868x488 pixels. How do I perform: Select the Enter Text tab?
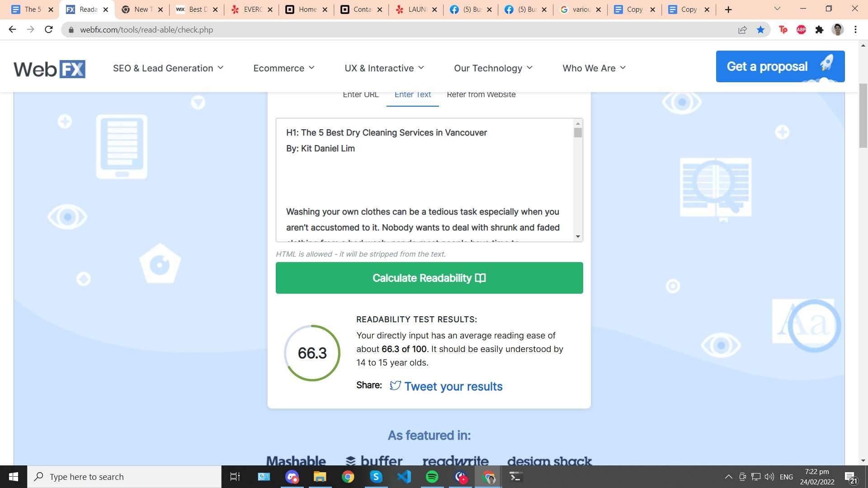(x=413, y=95)
